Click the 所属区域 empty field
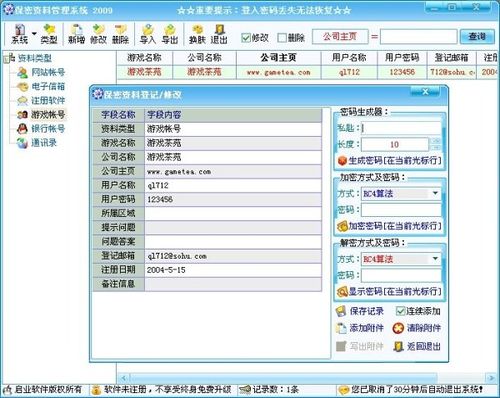The height and width of the screenshot is (398, 500). tap(233, 213)
